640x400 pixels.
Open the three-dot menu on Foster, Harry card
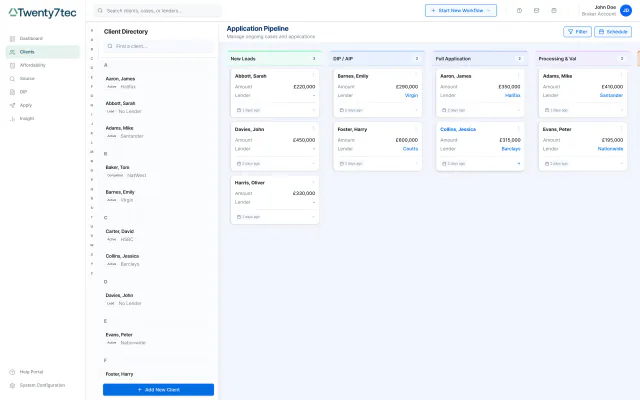point(416,129)
